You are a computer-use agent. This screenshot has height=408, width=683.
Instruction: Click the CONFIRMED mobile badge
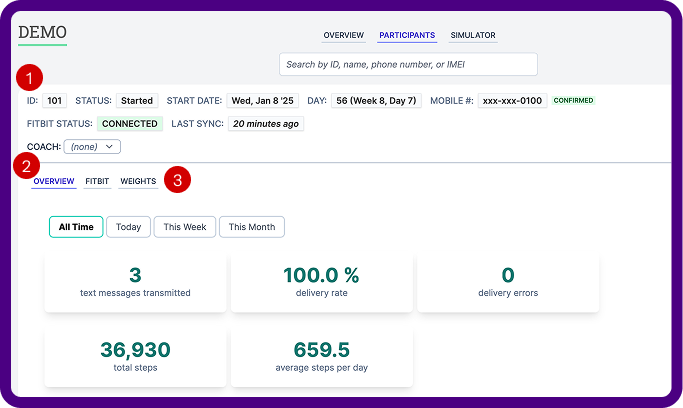573,101
